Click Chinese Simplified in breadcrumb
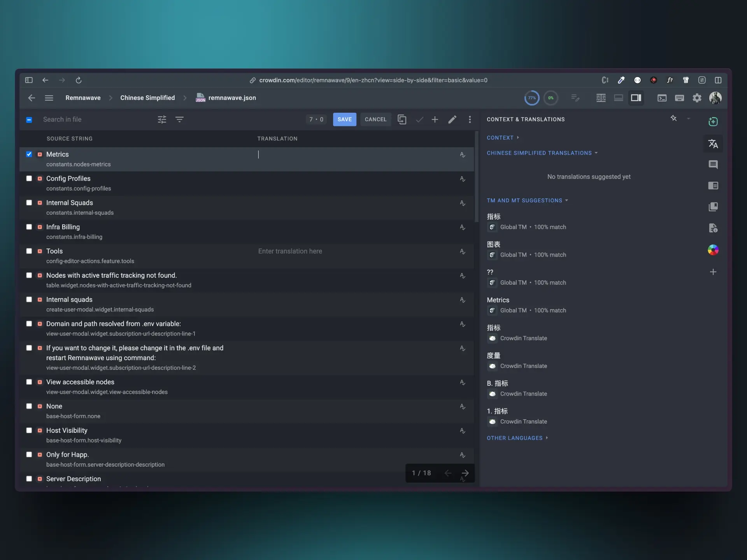 pyautogui.click(x=147, y=98)
